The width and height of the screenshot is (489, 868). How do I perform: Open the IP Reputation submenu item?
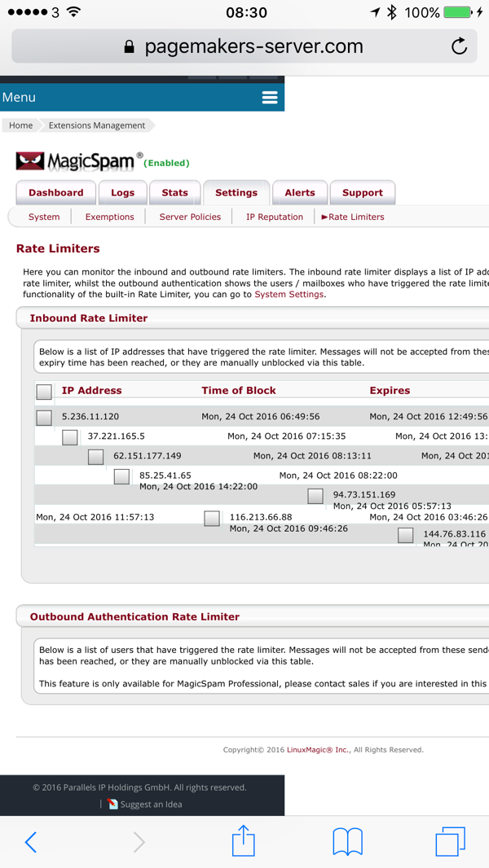point(275,217)
